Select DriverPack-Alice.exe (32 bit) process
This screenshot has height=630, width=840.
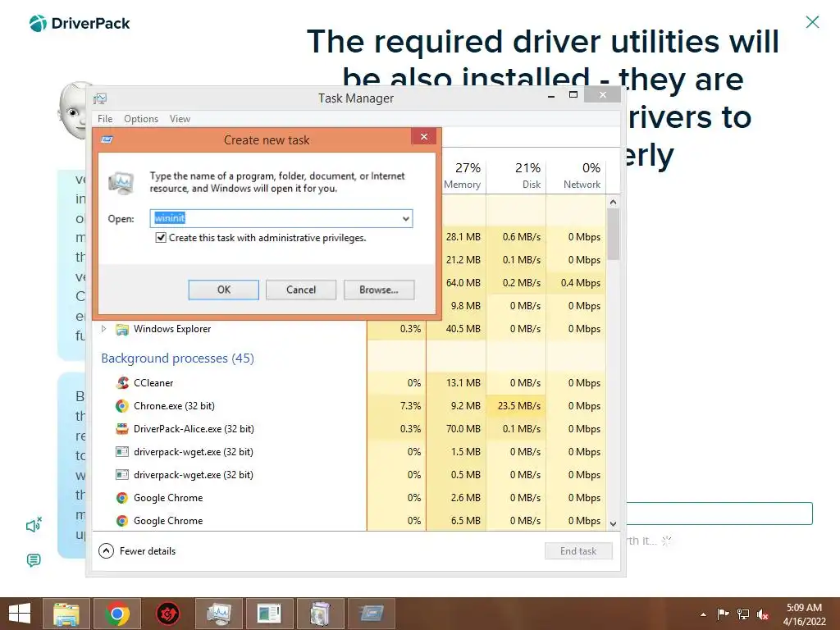coord(194,429)
